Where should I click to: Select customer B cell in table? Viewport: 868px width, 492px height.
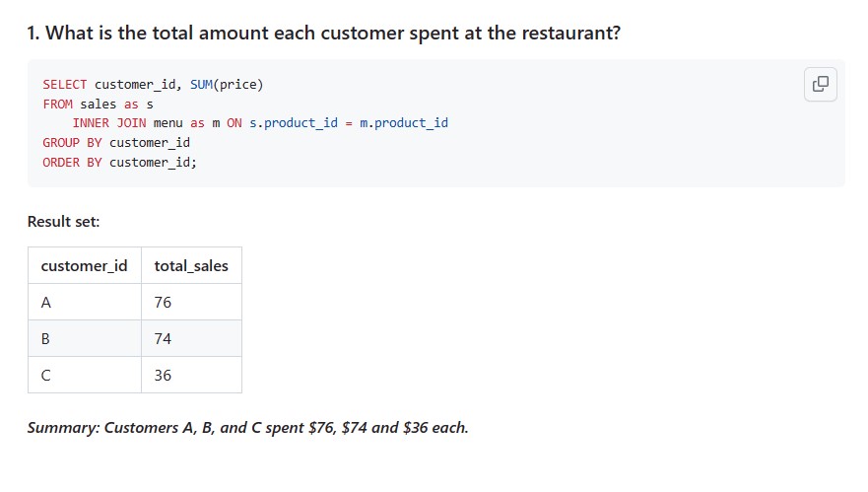tap(84, 338)
